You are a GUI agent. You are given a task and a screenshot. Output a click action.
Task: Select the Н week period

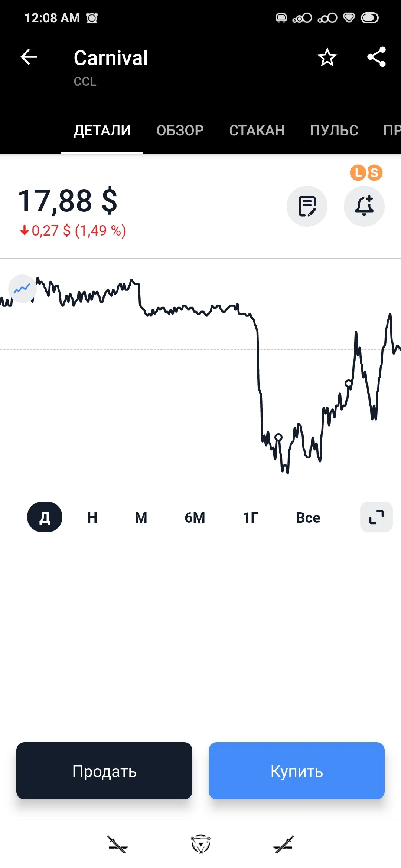coord(92,517)
